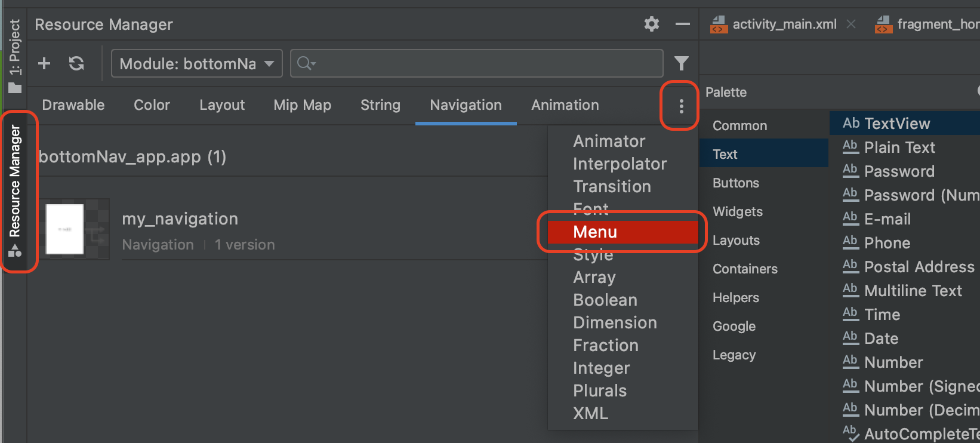Pick Plain Text from the palette
This screenshot has height=443, width=980.
tap(899, 147)
